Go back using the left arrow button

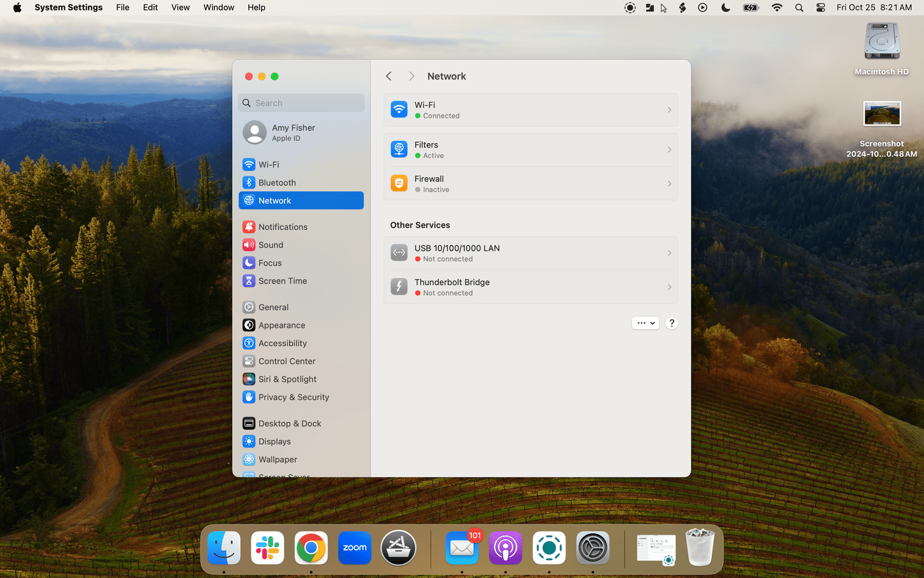[x=389, y=76]
